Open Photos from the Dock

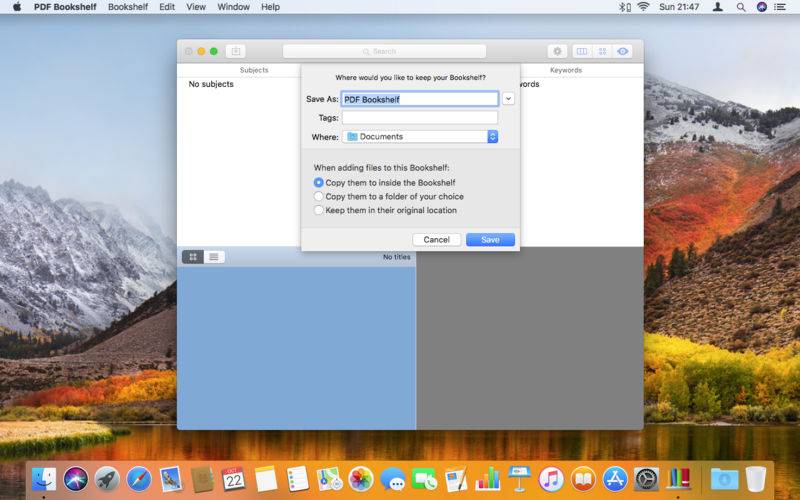[x=361, y=479]
